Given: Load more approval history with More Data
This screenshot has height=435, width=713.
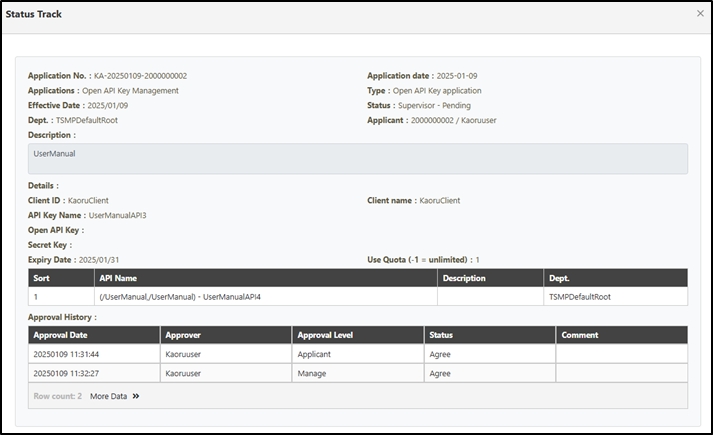Looking at the screenshot, I should 109,396.
